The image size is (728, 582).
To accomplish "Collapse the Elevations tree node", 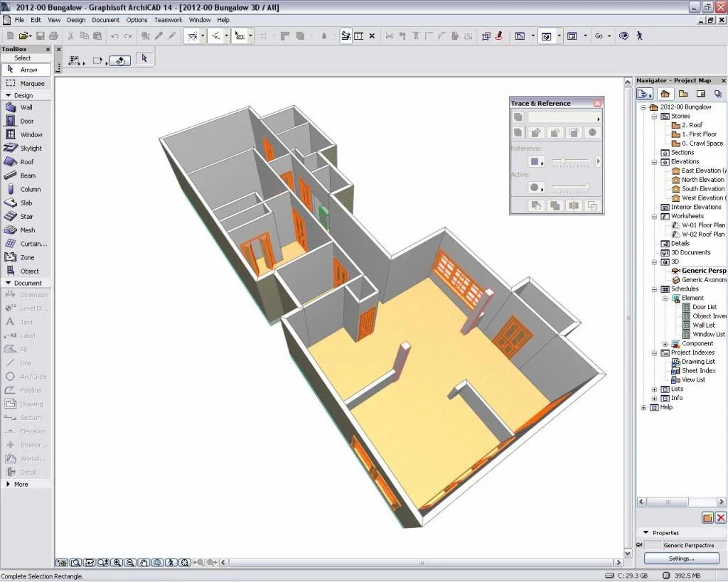I will tap(654, 162).
